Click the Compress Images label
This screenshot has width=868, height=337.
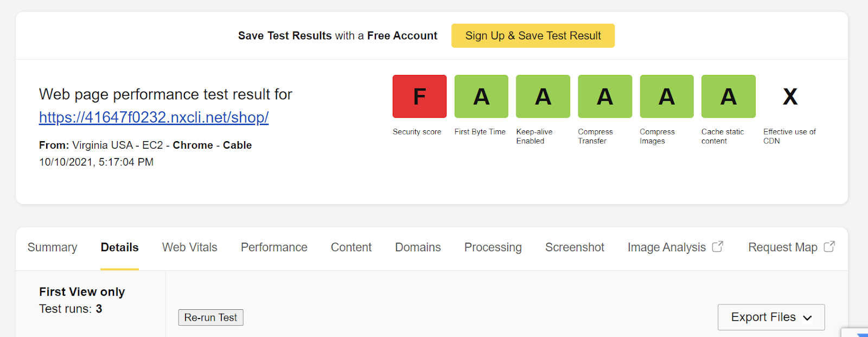657,136
